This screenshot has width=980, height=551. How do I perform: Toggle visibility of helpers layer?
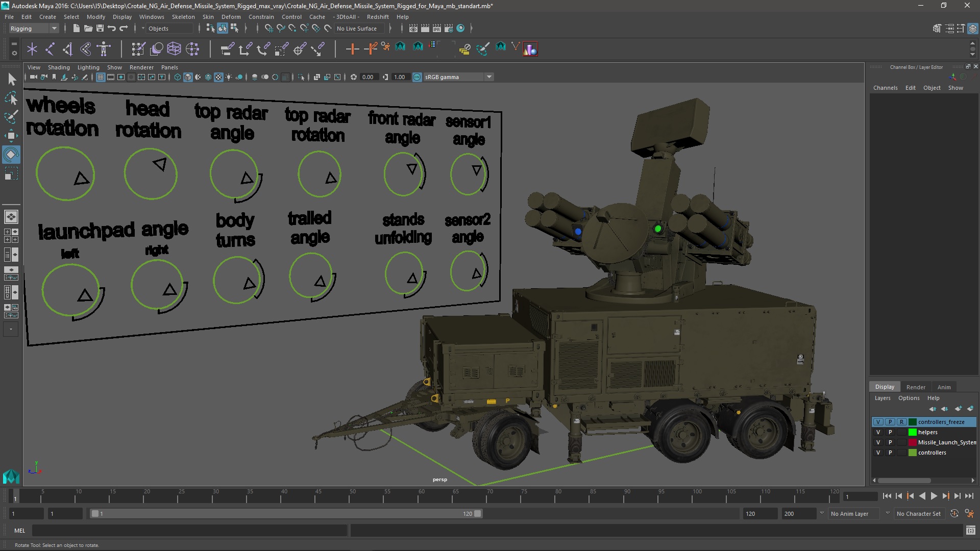(878, 432)
